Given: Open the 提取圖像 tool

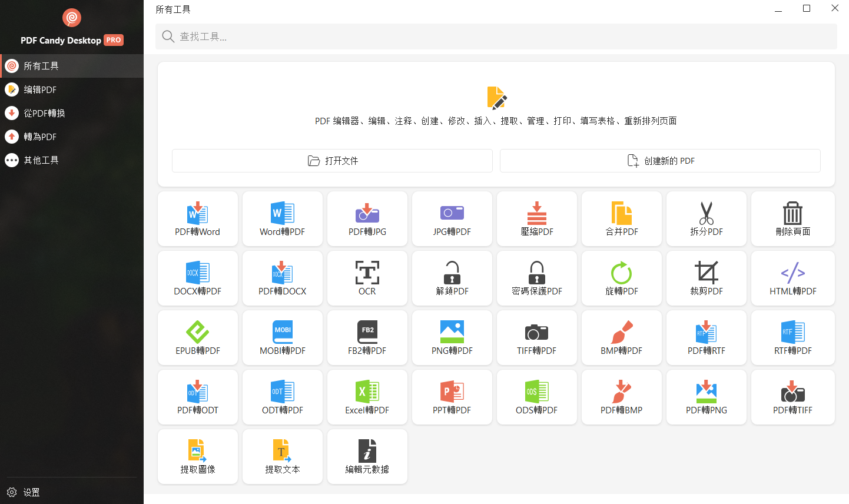Looking at the screenshot, I should point(197,456).
